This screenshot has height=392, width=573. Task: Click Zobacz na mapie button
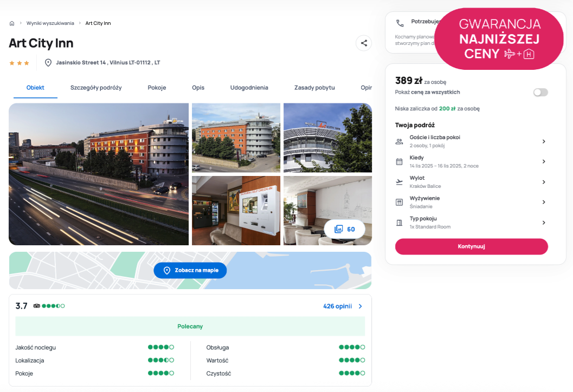pyautogui.click(x=190, y=270)
